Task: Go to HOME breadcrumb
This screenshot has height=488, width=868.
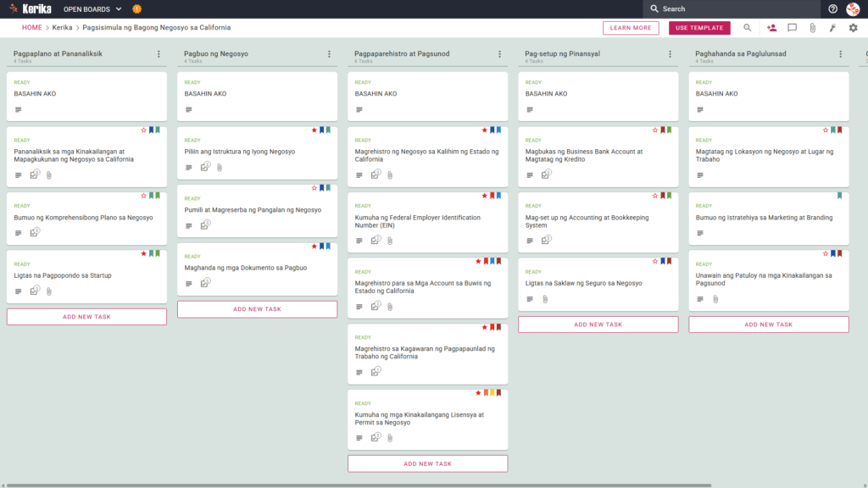Action: [x=31, y=28]
